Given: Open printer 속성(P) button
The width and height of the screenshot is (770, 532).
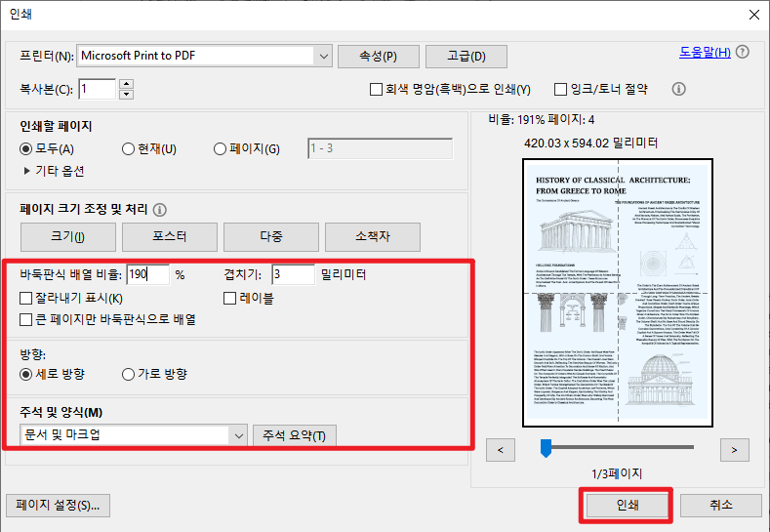Looking at the screenshot, I should [x=379, y=57].
